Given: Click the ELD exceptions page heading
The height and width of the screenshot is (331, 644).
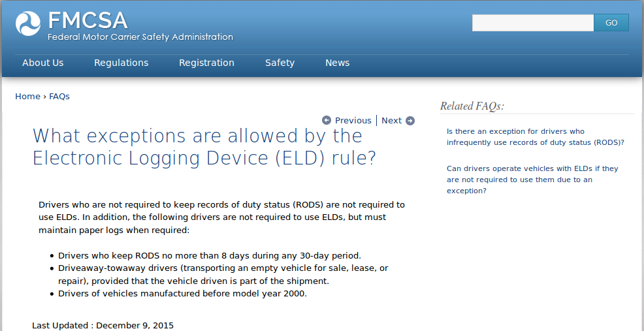Looking at the screenshot, I should (x=204, y=147).
